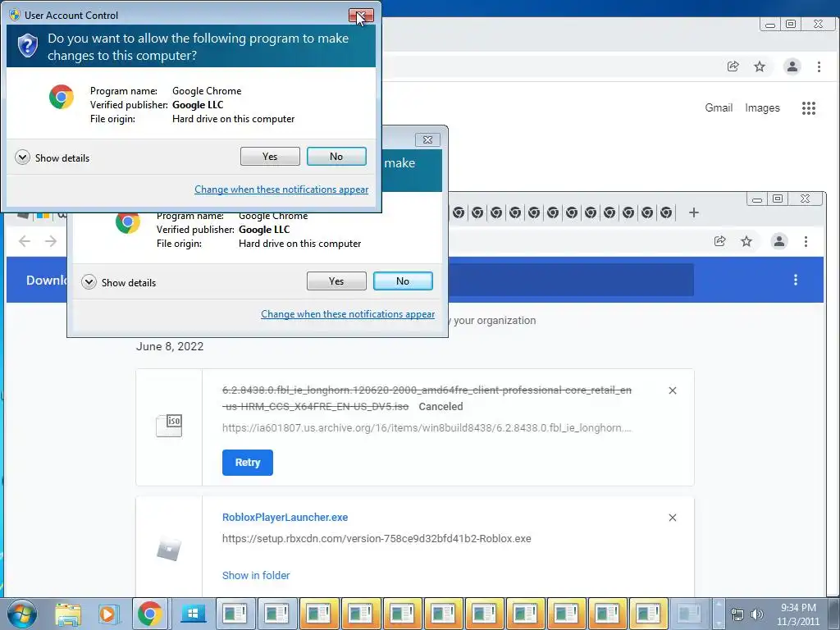This screenshot has width=840, height=630.
Task: Open the Gmail link on Google page
Action: [719, 107]
